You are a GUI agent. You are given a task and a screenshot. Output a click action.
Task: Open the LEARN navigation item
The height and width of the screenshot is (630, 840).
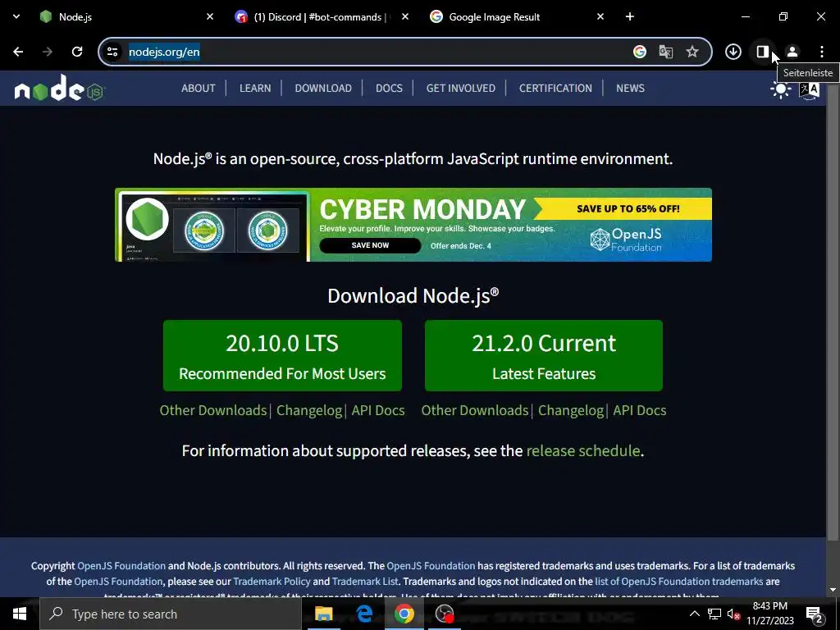[255, 88]
